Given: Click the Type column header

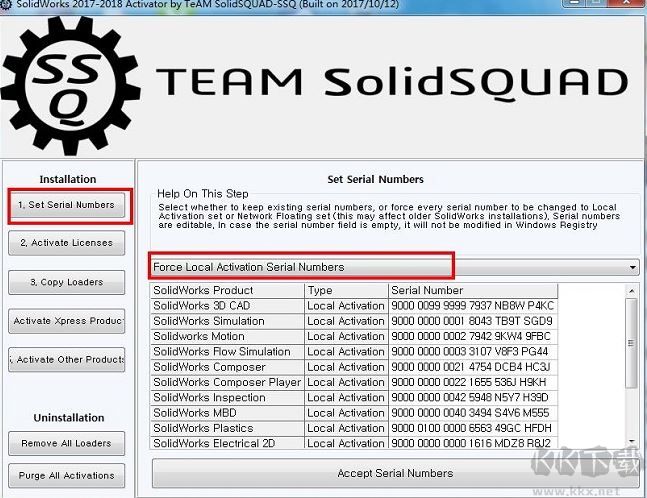Looking at the screenshot, I should (346, 290).
